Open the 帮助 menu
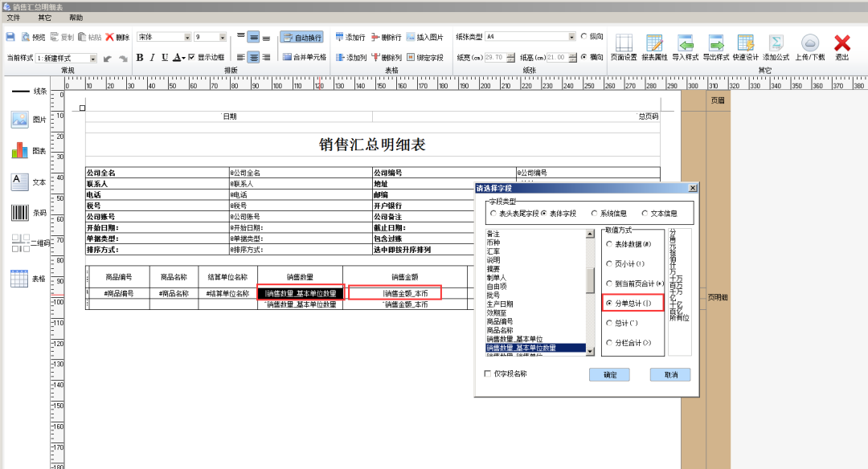Viewport: 868px width, 469px height. pyautogui.click(x=76, y=18)
